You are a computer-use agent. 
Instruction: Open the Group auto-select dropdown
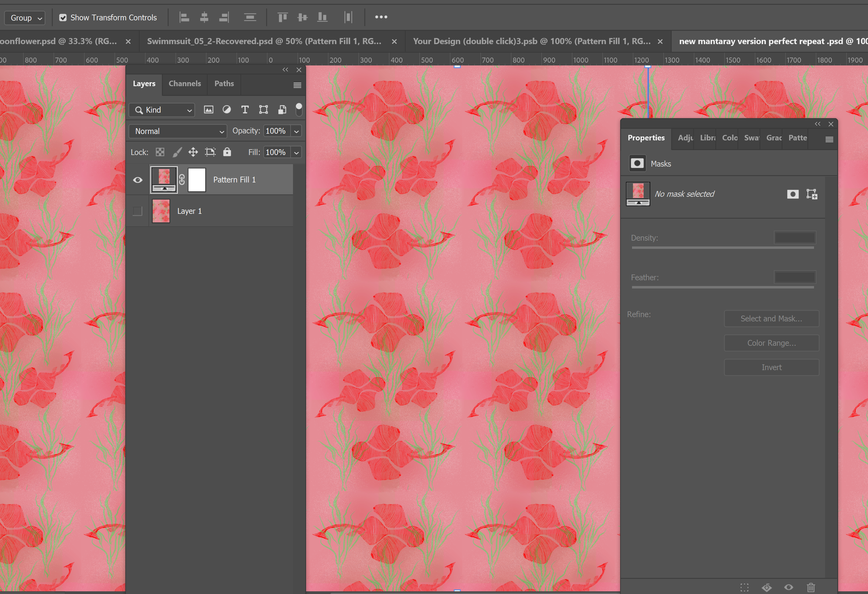(x=25, y=18)
